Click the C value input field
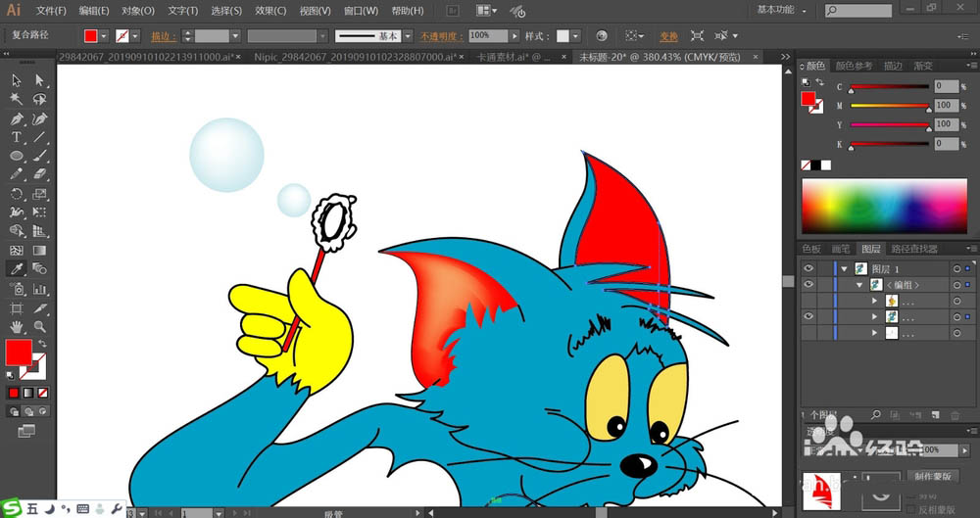This screenshot has height=518, width=980. [x=947, y=86]
